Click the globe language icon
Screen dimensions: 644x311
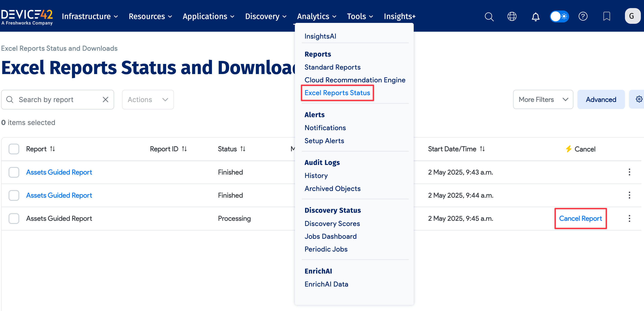click(512, 17)
